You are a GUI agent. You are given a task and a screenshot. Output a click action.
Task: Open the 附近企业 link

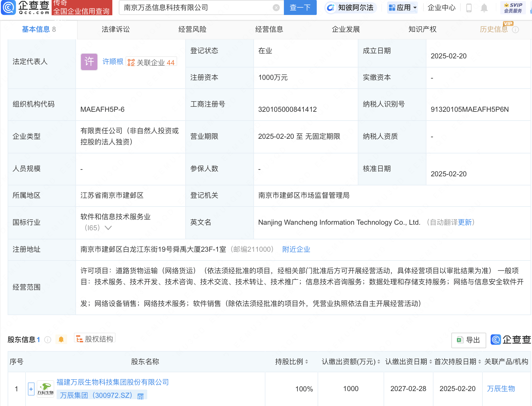[x=296, y=249]
